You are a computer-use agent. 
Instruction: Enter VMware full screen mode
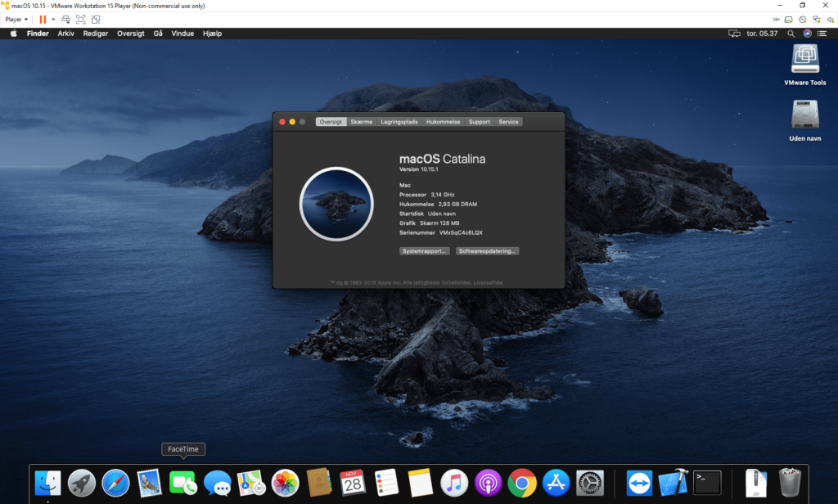point(81,20)
